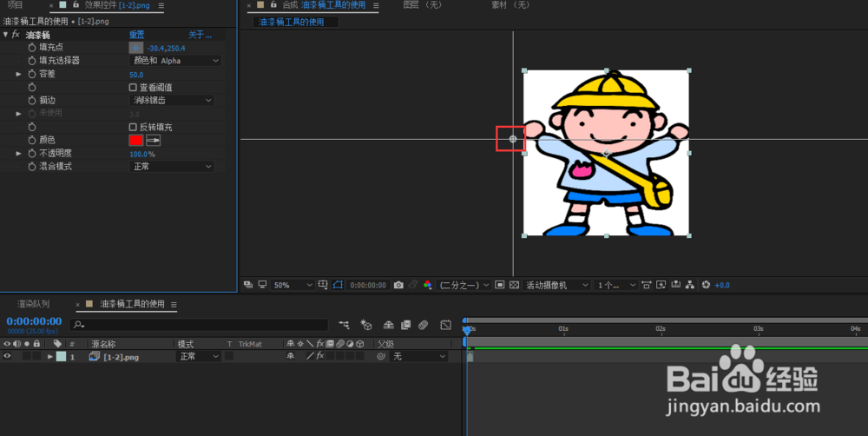Toggle pixel aspect ratio correction icon
Image resolution: width=868 pixels, height=436 pixels.
coord(646,285)
